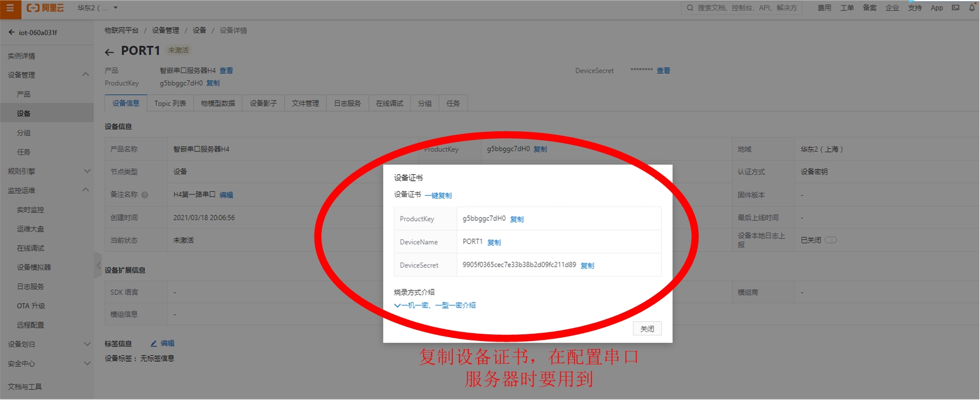Click 关闭 button in device certificate dialog
The height and width of the screenshot is (400, 980).
647,329
